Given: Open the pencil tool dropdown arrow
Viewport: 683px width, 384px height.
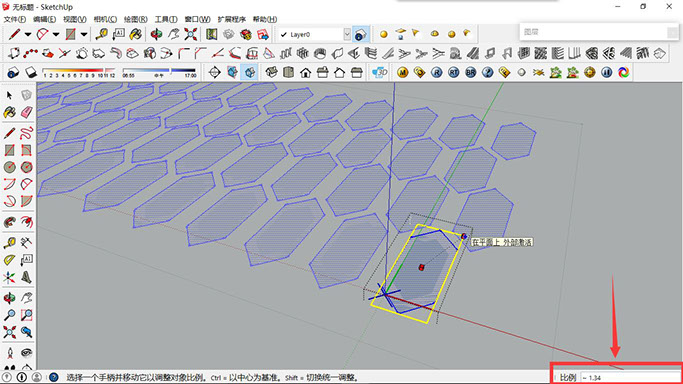Looking at the screenshot, I should [28, 34].
